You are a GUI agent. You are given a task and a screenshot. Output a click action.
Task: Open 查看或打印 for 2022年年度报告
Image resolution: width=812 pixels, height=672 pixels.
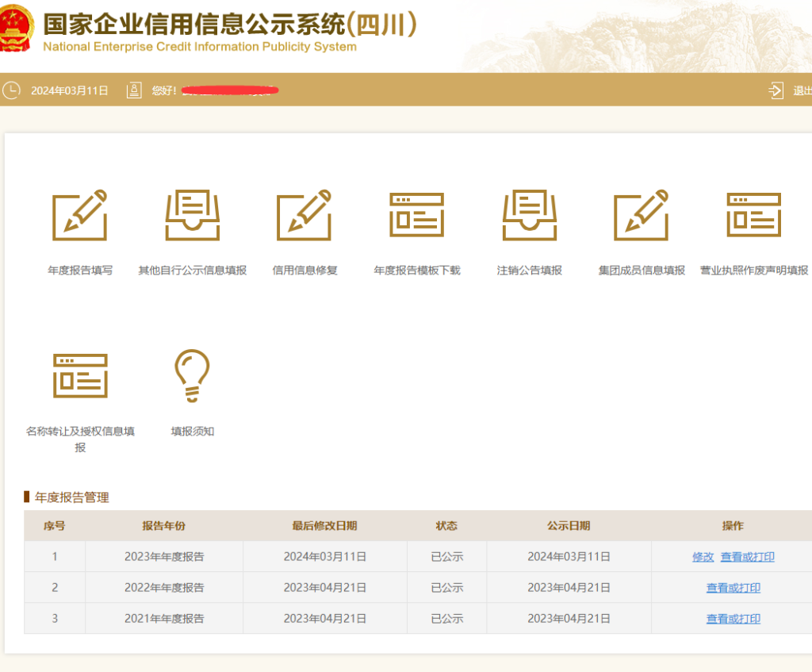pyautogui.click(x=733, y=588)
